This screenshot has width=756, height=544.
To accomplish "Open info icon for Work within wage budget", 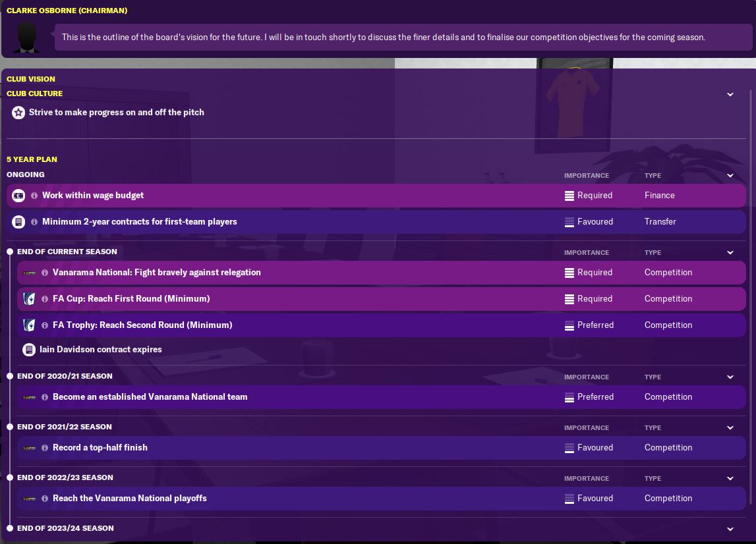I will 34,196.
